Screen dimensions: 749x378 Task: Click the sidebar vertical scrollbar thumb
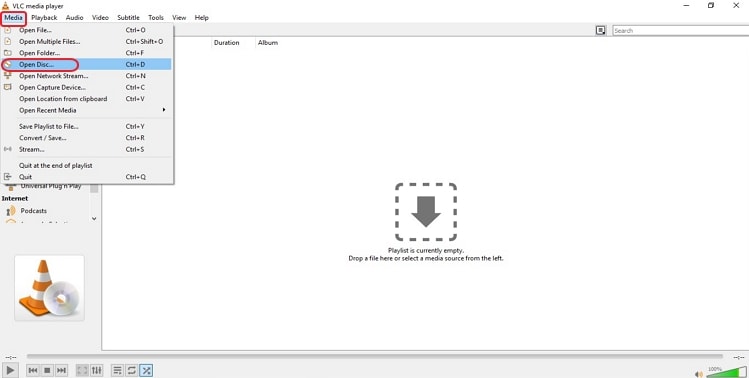[x=94, y=188]
